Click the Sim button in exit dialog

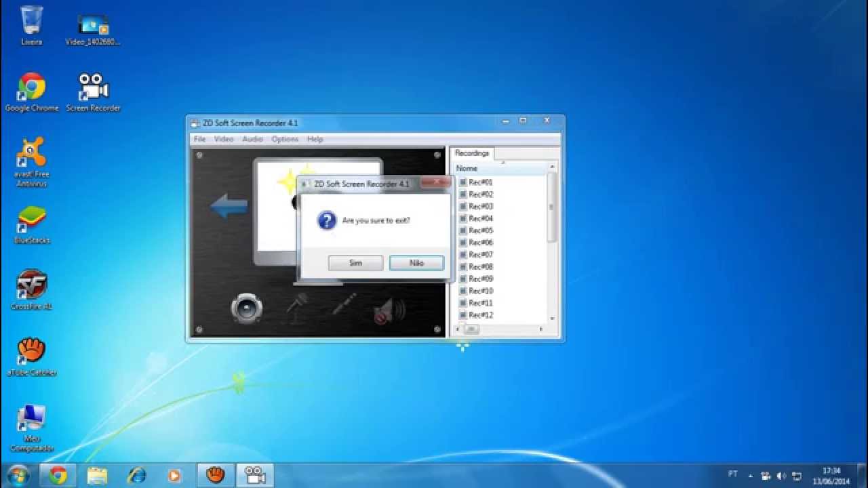coord(355,263)
